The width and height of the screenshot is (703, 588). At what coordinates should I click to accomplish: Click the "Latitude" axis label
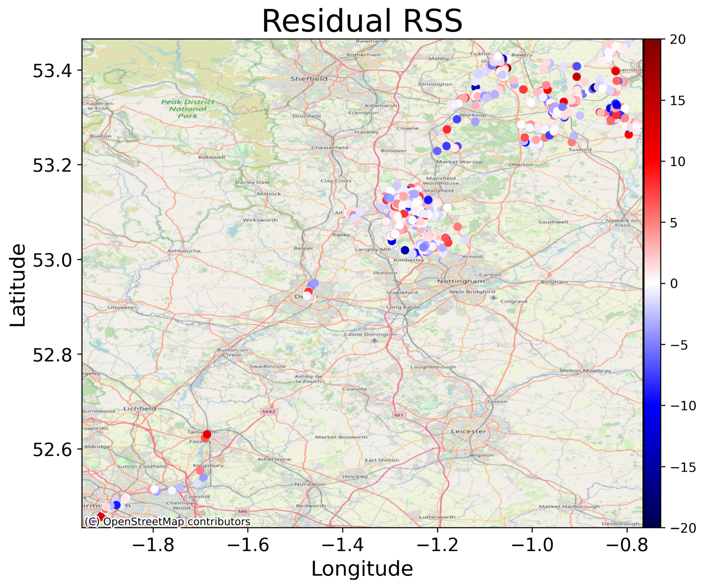(x=17, y=285)
